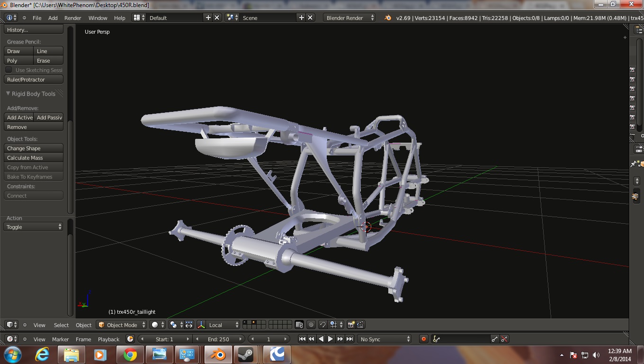644x364 pixels.
Task: Click delete keyframes crossed key icon
Action: 504,339
